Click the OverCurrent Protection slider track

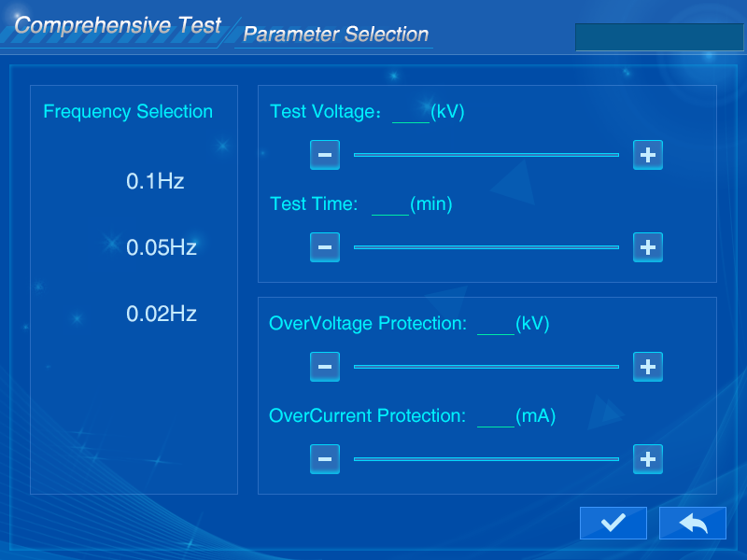(x=486, y=459)
